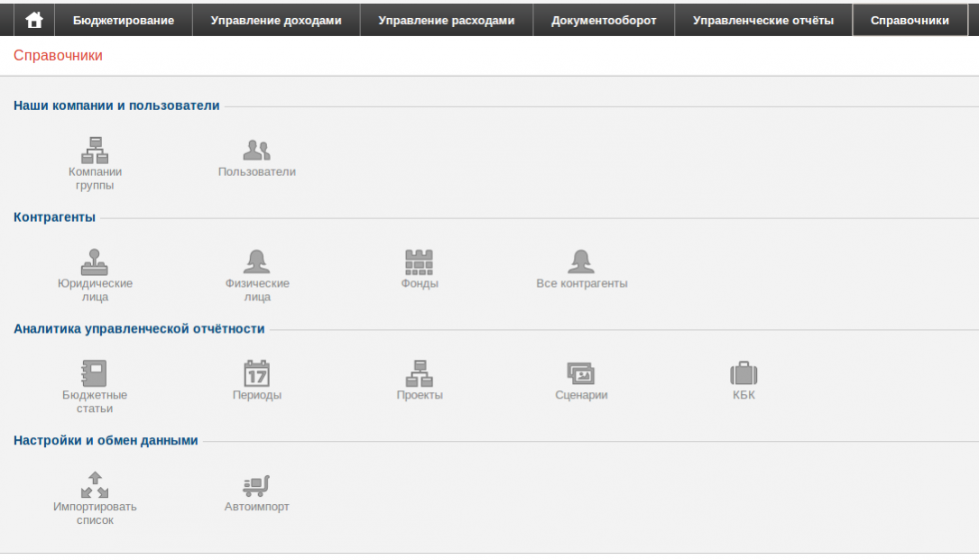Click the Юридические лица stamp icon
Screen dimensions: 979x560
tap(95, 262)
